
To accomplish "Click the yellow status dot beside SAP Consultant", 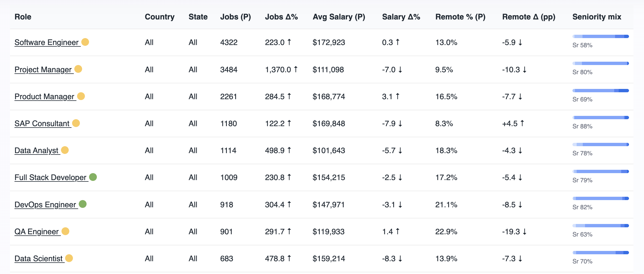I will (76, 123).
